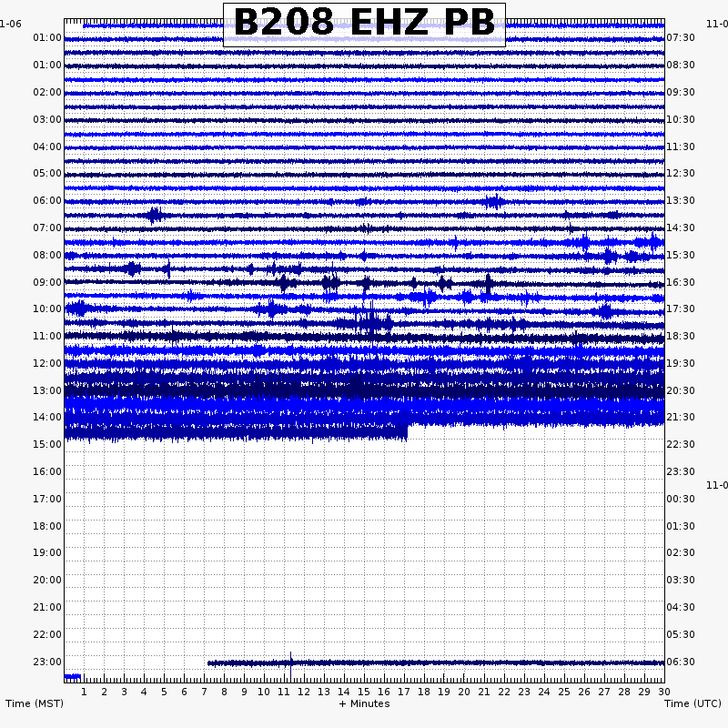This screenshot has height=728, width=728.
Task: Select the 10:00 MST row label
Action: 47,308
